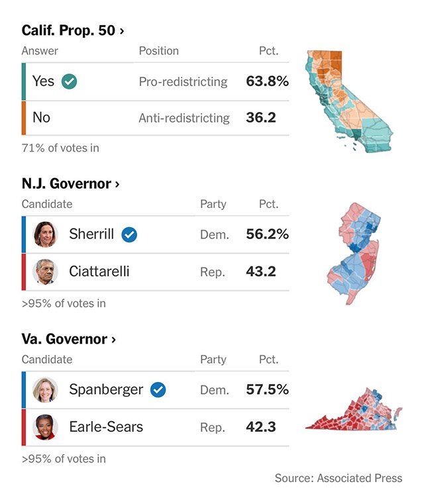
Task: Open the Va. Governor results link
Action: (68, 339)
